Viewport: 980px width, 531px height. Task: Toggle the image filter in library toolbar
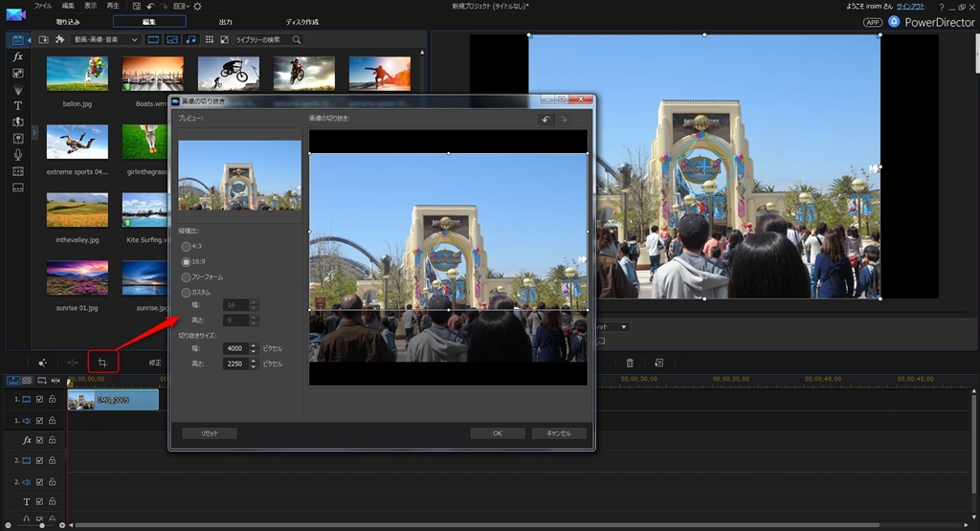(x=172, y=39)
